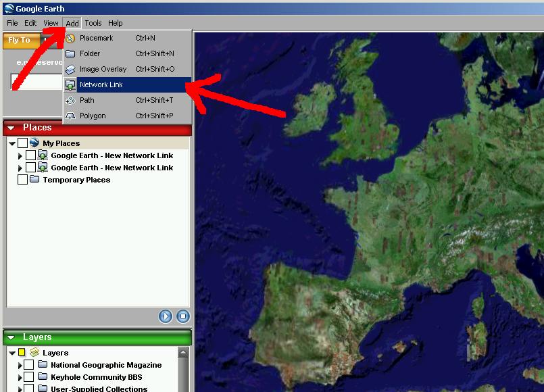Choose Image Overlay menu entry

(x=127, y=69)
